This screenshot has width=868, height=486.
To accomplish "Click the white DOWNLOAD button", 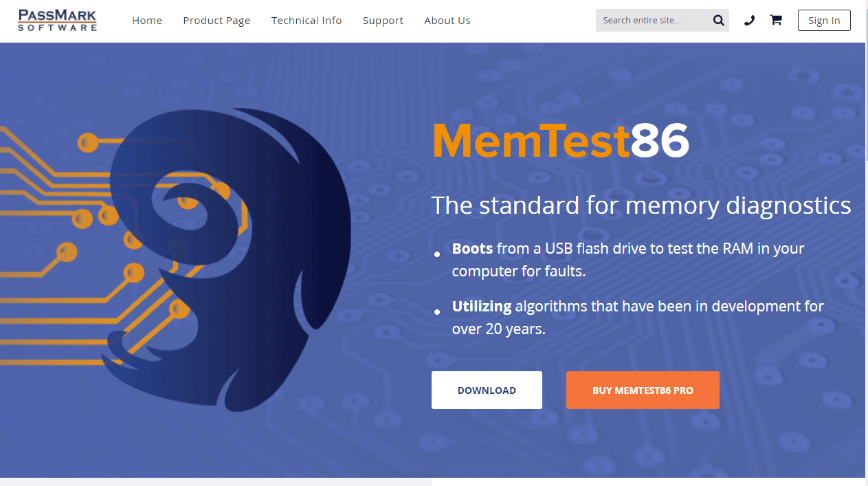I will 487,390.
